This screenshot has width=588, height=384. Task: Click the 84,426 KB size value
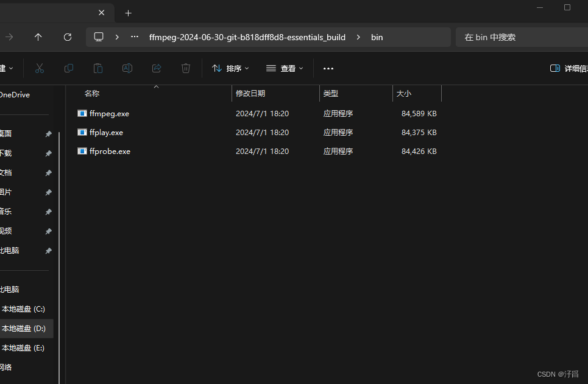419,152
